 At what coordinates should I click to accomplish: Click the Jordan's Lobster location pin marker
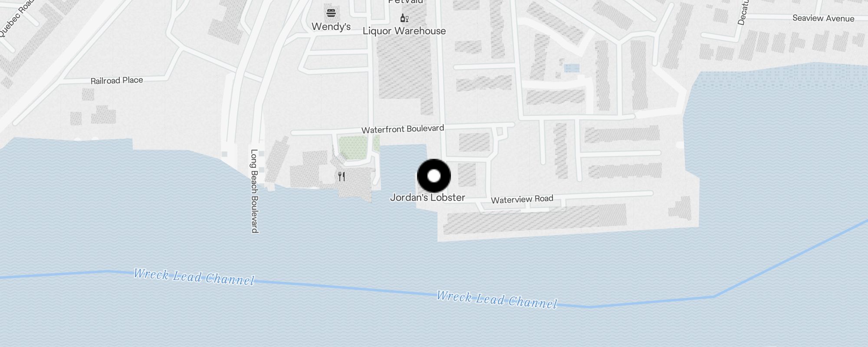pyautogui.click(x=434, y=176)
